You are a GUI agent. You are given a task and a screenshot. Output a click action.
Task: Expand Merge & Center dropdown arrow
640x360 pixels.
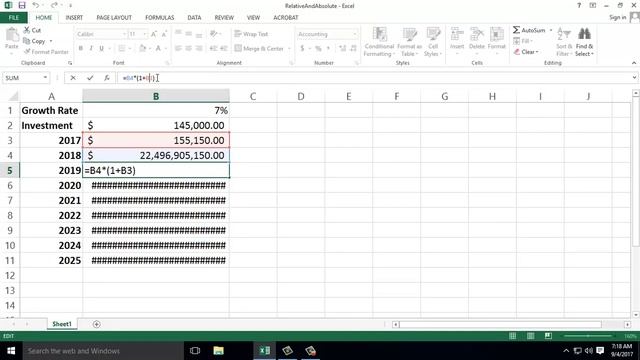click(289, 49)
